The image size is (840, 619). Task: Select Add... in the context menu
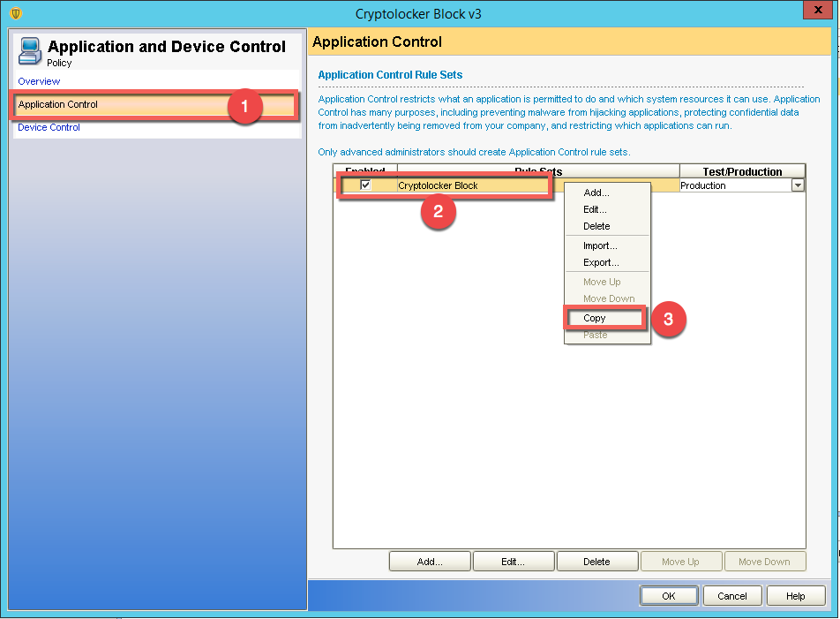pyautogui.click(x=596, y=192)
